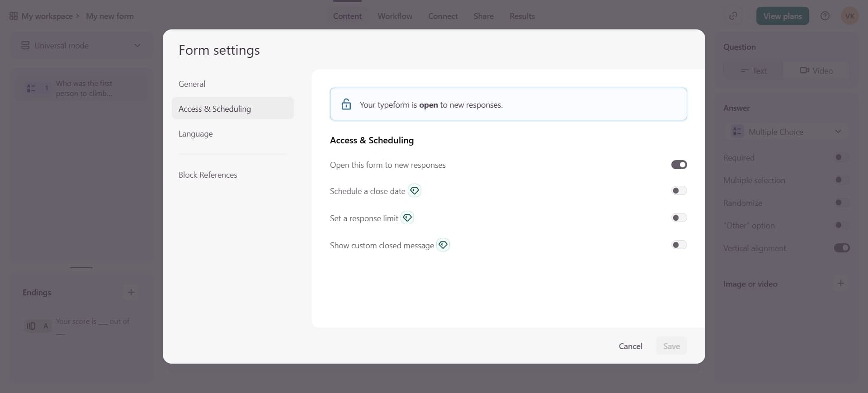Click premium diamond icon beside Show custom closed message
This screenshot has height=393, width=868.
443,245
